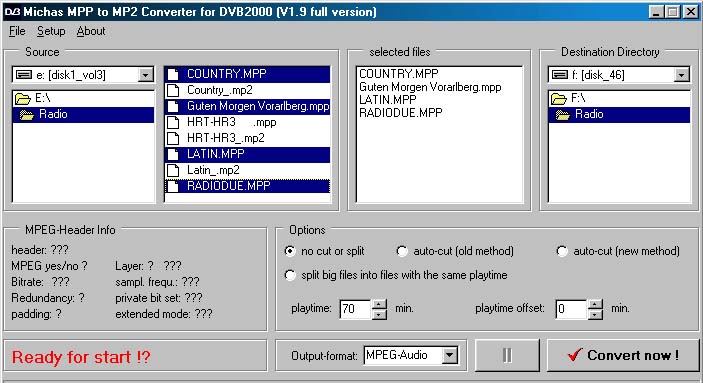Decrease playtime offset with down arrow
Screen dimensions: 703x383
tap(595, 314)
